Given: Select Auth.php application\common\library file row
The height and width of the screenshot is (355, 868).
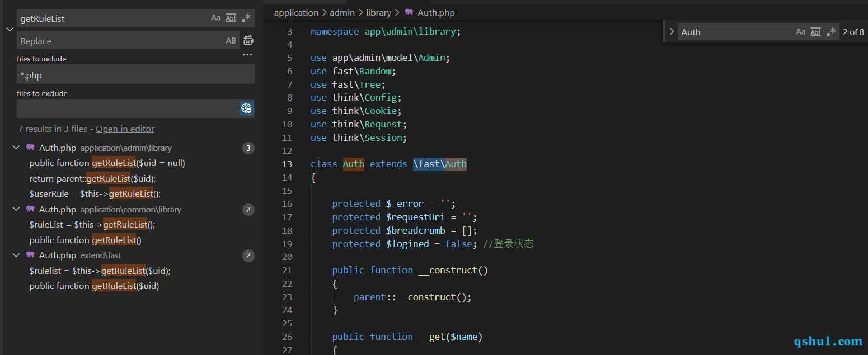Looking at the screenshot, I should [x=133, y=210].
